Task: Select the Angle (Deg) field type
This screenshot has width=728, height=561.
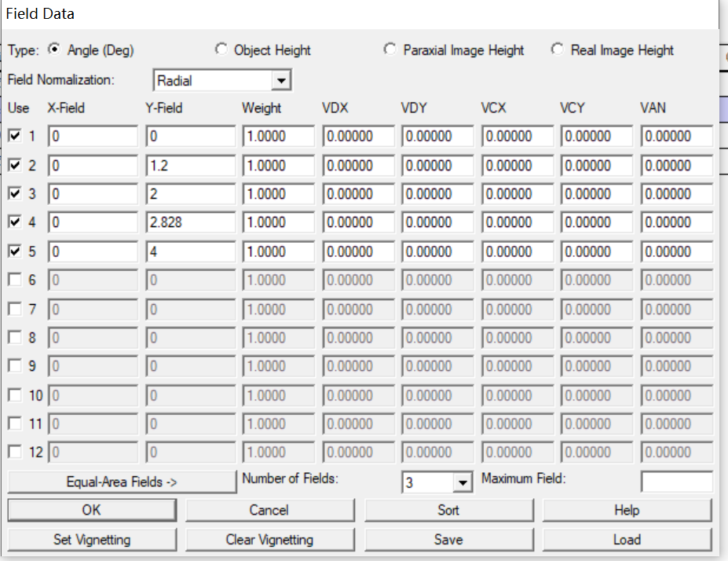Action: pyautogui.click(x=55, y=49)
